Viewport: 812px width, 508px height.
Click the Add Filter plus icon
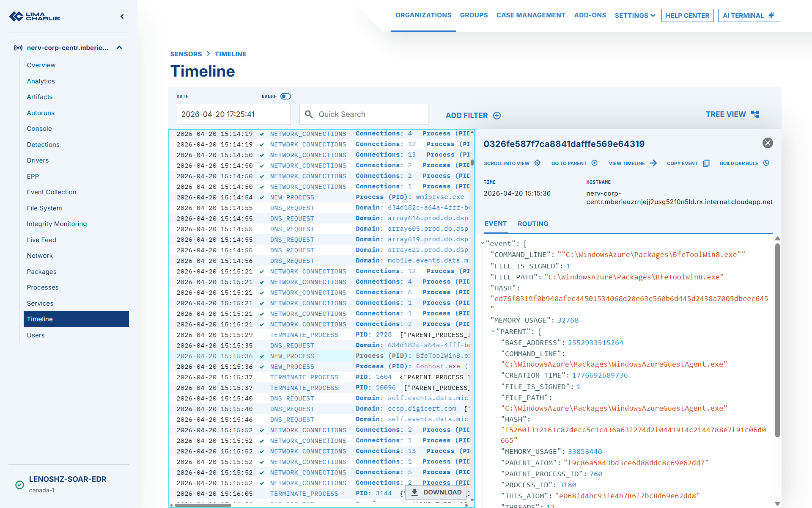point(497,116)
